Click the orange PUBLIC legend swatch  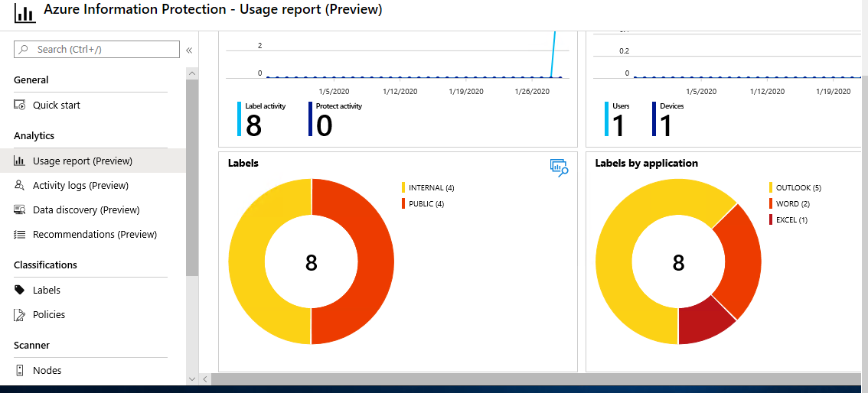tap(403, 204)
